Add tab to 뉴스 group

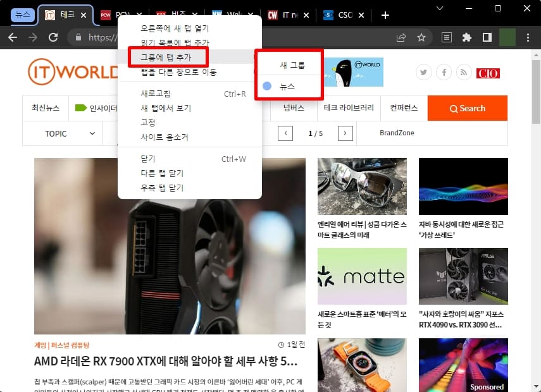[x=289, y=86]
